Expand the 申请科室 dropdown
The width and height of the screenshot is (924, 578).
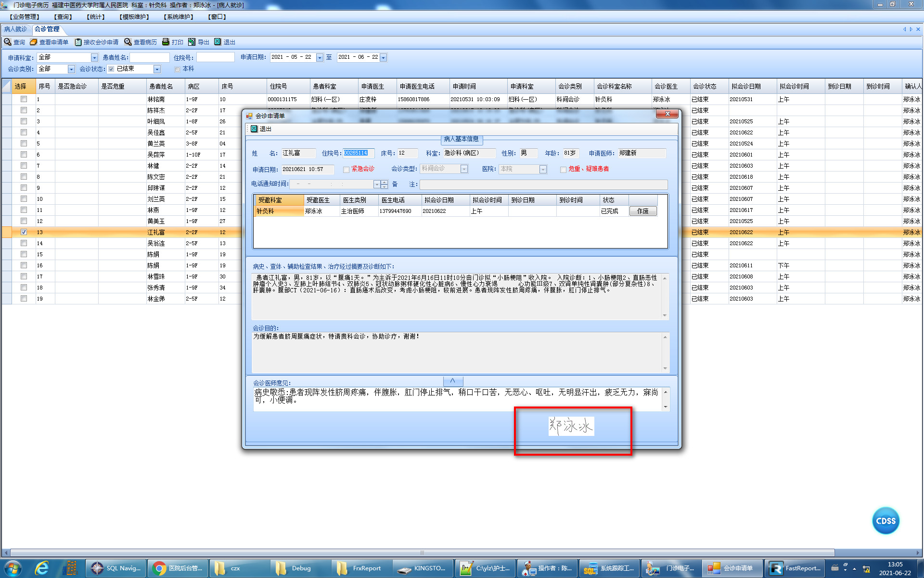tap(94, 57)
